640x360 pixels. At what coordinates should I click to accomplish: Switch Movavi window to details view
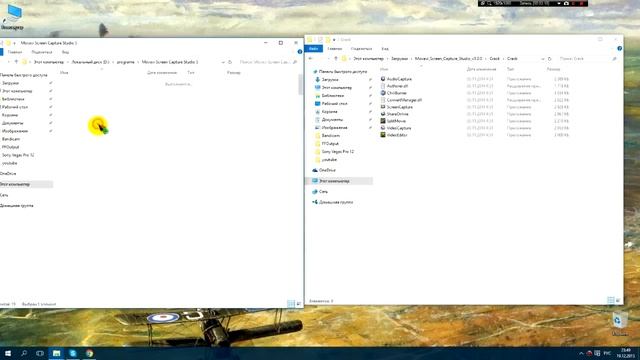pyautogui.click(x=291, y=304)
